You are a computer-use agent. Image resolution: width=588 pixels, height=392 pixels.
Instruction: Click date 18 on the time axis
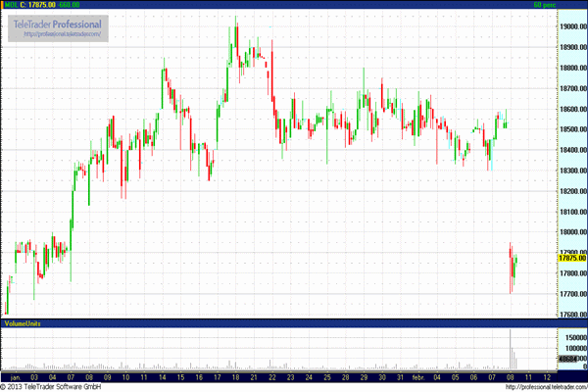point(235,376)
